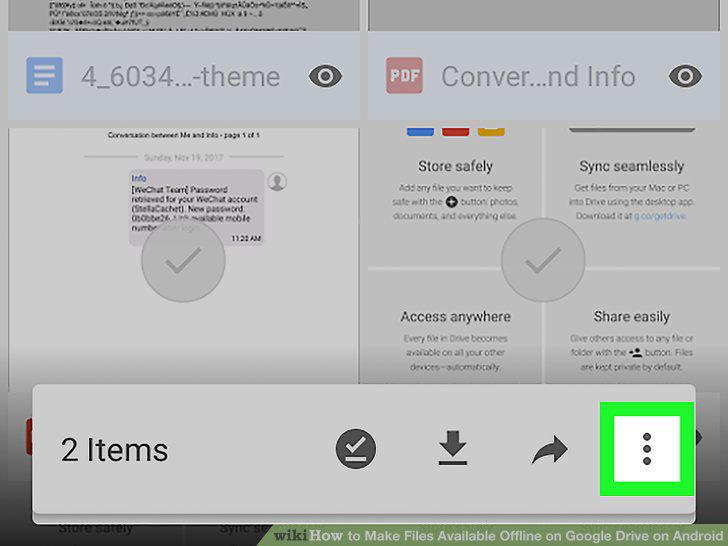
Task: Deselect the checkmark on conversation thumbnail
Action: tap(183, 260)
